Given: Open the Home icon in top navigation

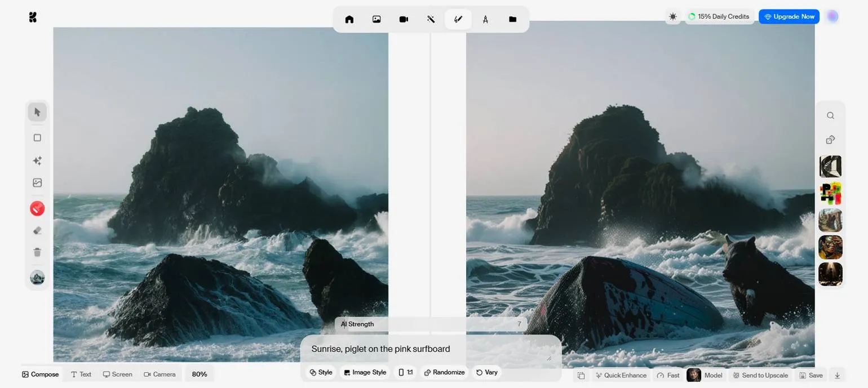Looking at the screenshot, I should point(349,19).
